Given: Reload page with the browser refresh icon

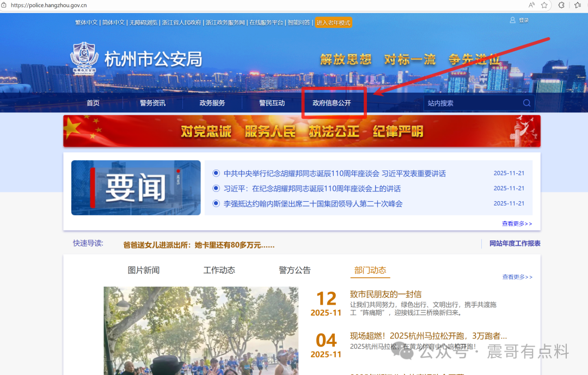Looking at the screenshot, I should [561, 5].
